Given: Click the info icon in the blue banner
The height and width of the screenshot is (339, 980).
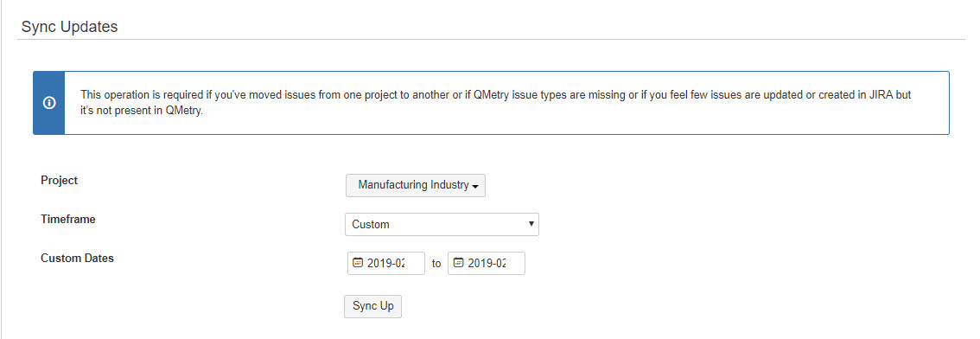Looking at the screenshot, I should pyautogui.click(x=48, y=103).
